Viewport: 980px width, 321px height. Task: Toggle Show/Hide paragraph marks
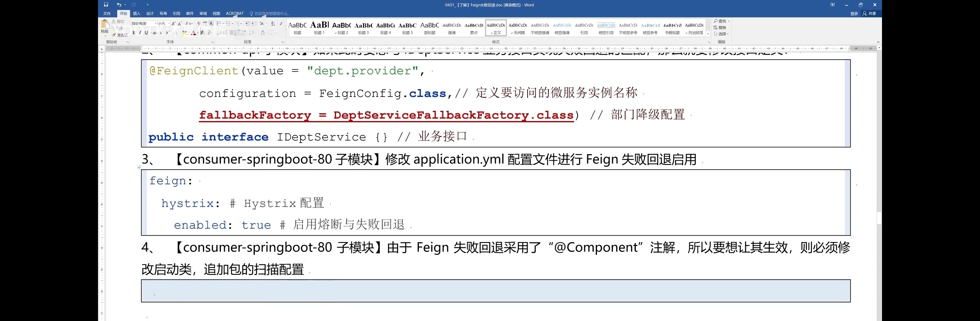tap(281, 24)
